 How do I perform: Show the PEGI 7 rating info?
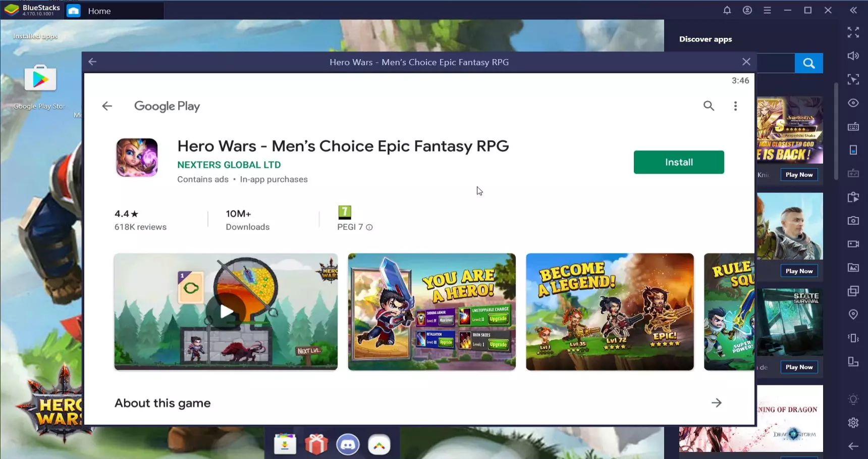pos(369,227)
